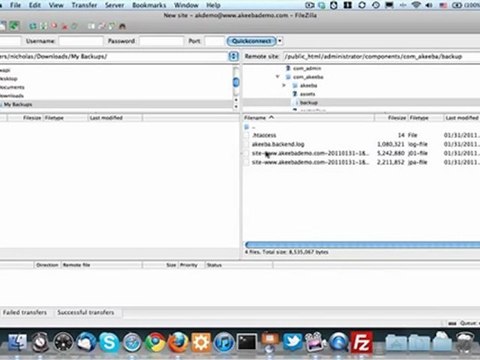Screen dimensions: 480x360
Task: Sort remote files by Filename column header
Action: (308, 118)
